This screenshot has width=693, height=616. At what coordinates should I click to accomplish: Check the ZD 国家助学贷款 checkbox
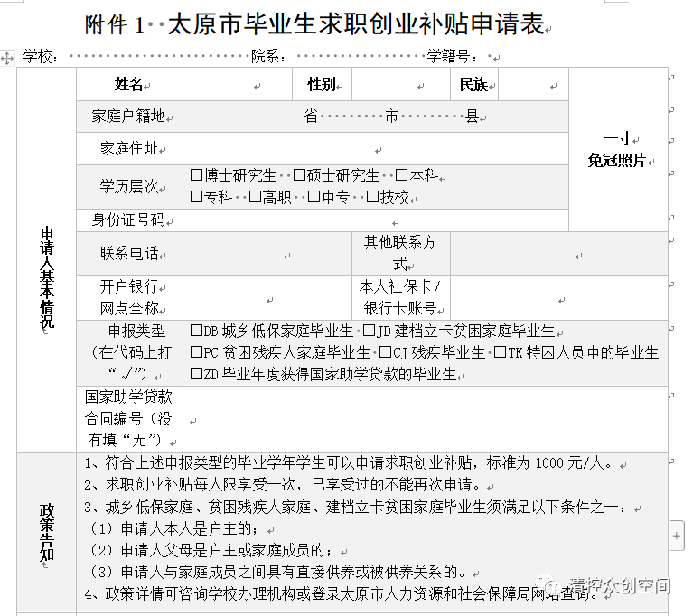196,374
